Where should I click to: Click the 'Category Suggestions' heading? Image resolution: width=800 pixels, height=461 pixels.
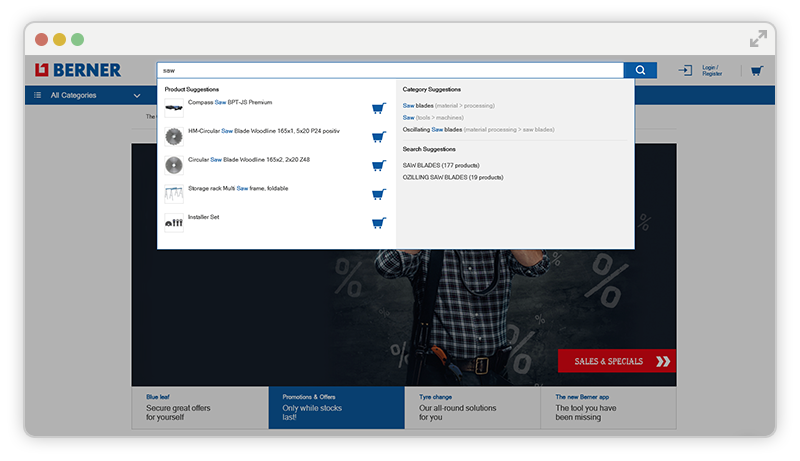click(x=432, y=89)
